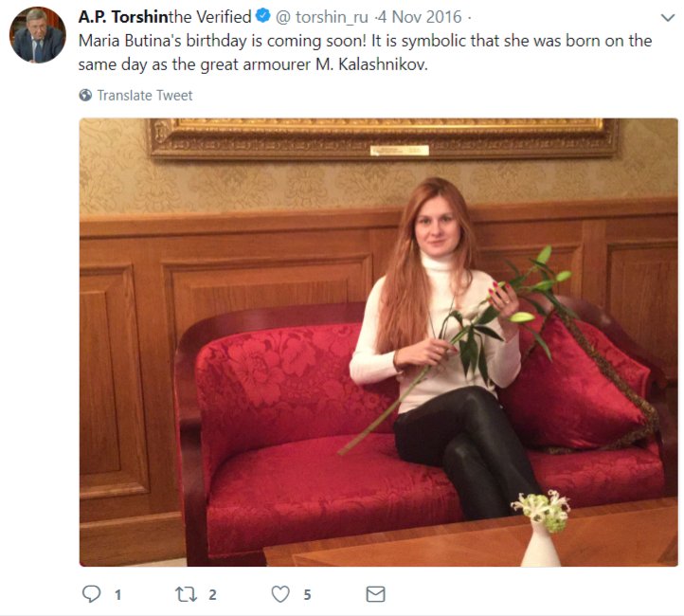The height and width of the screenshot is (616, 684).
Task: Click the tweet line mentioning Maria Butina's birthday
Action: pyautogui.click(x=365, y=41)
